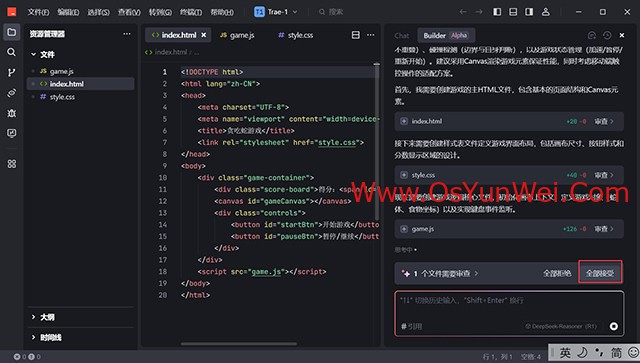The width and height of the screenshot is (640, 363).
Task: Open the Trae-1 project dropdown
Action: coord(276,12)
